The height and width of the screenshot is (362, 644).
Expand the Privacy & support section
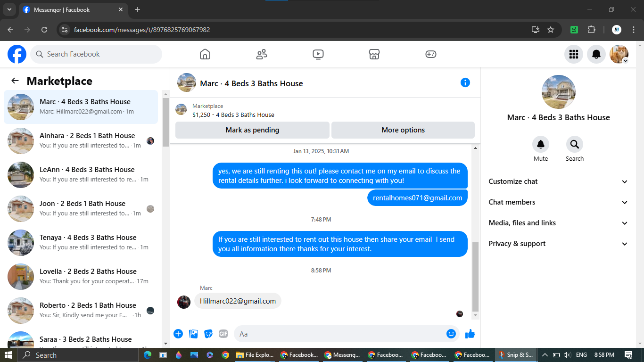[558, 244]
